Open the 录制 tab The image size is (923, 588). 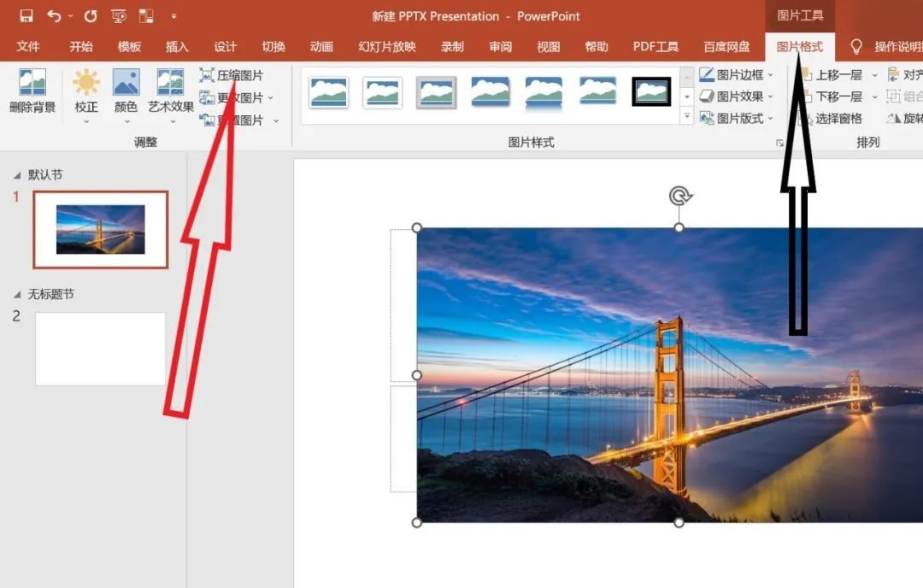pos(452,46)
